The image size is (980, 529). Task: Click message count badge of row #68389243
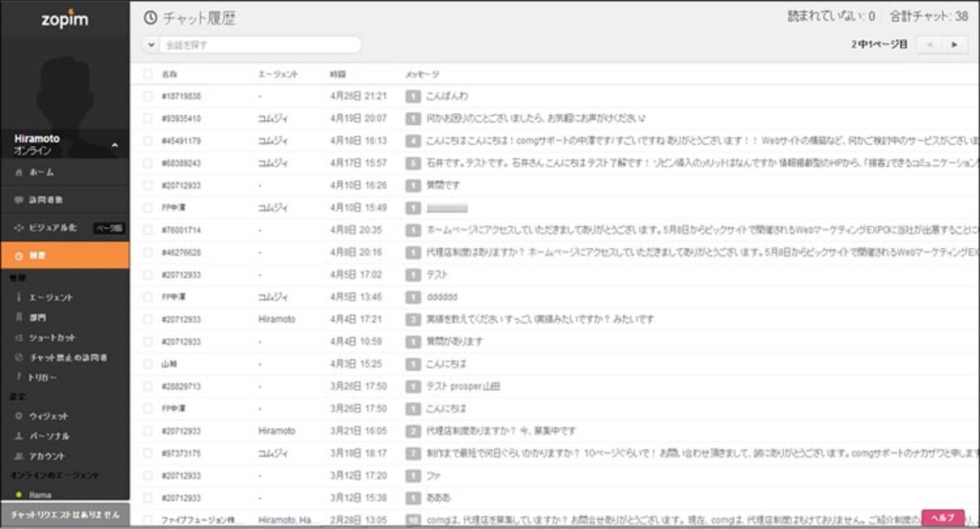[413, 163]
